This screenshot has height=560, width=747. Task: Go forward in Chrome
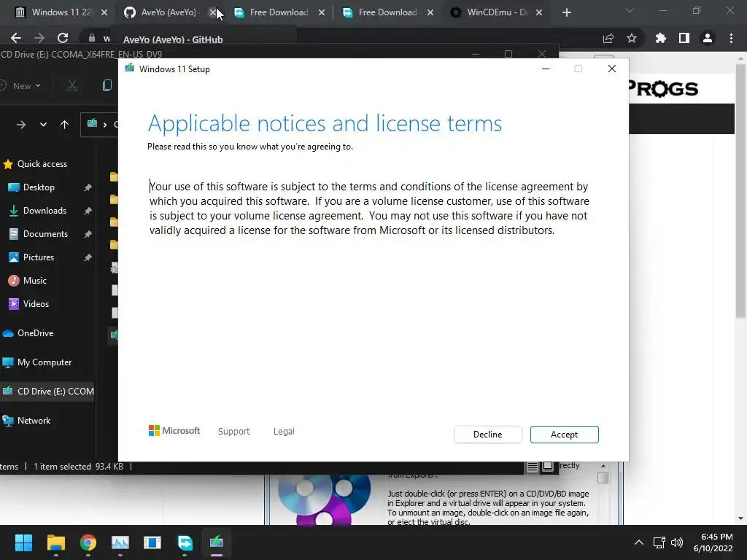point(39,38)
